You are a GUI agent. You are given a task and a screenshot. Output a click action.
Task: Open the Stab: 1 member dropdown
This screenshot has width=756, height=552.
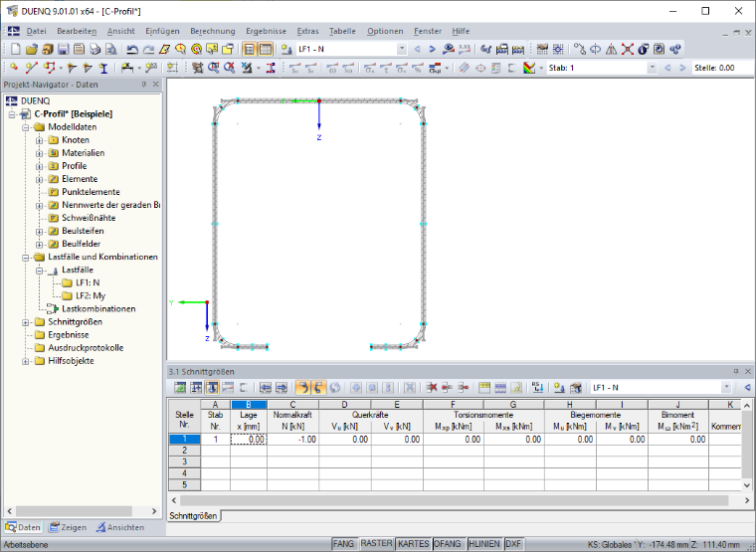pyautogui.click(x=652, y=68)
